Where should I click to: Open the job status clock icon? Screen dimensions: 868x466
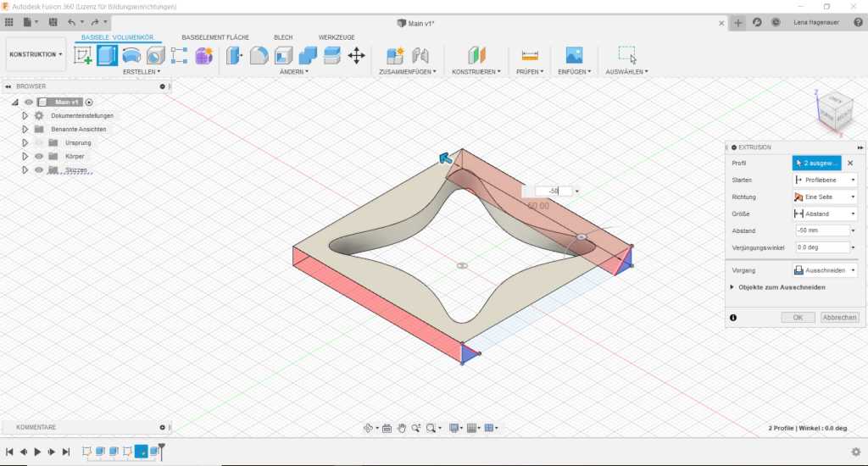[x=776, y=22]
